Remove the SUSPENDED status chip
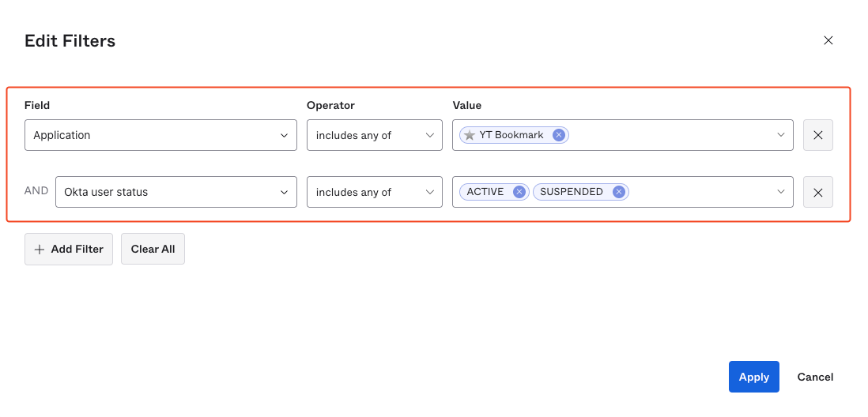 618,192
